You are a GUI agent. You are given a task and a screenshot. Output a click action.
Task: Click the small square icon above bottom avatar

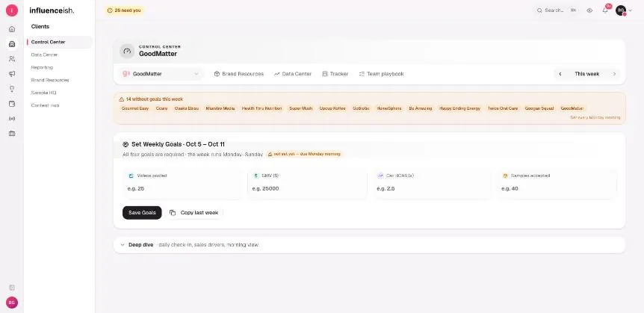click(12, 288)
